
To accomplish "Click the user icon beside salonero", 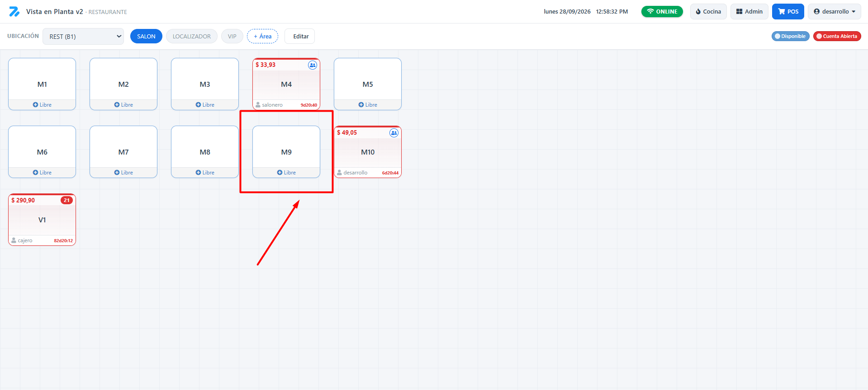I will coord(258,105).
